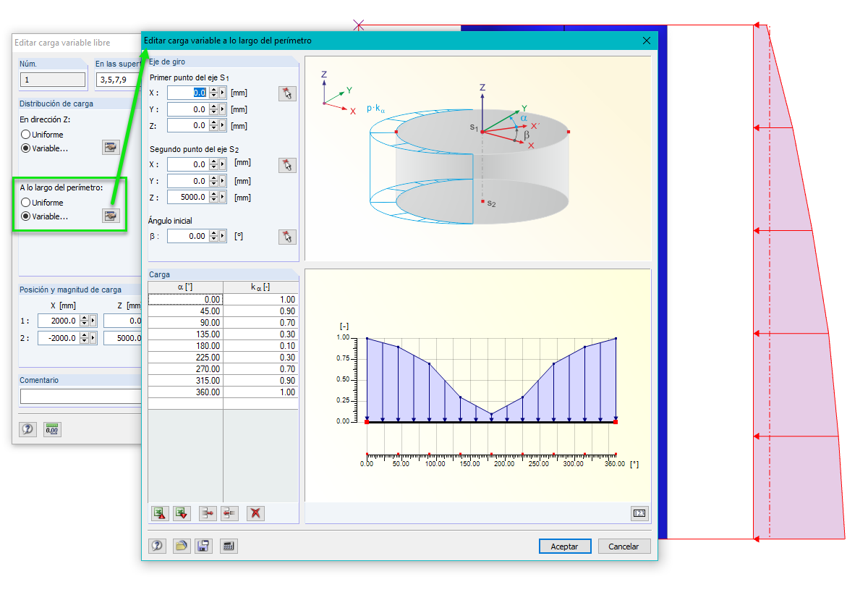Screen dimensions: 868x616
Task: Select the α cell with 315.00
Action: click(x=186, y=381)
